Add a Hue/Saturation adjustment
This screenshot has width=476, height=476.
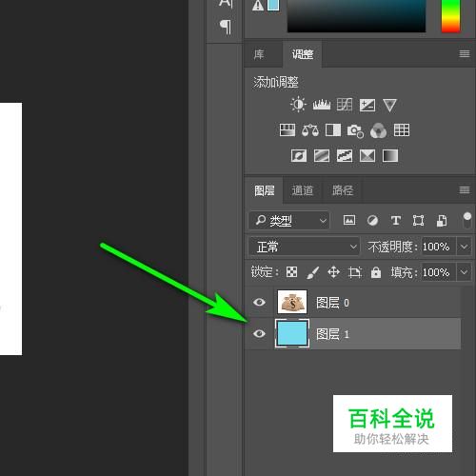point(288,130)
